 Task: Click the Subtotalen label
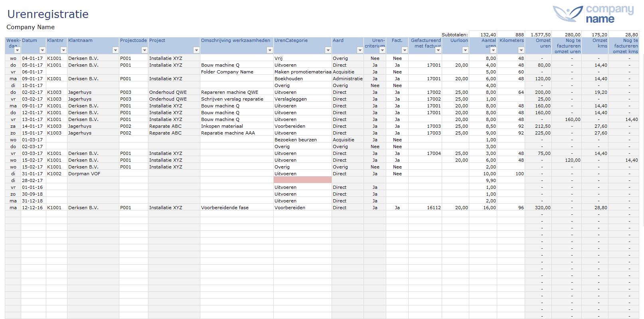pyautogui.click(x=454, y=35)
